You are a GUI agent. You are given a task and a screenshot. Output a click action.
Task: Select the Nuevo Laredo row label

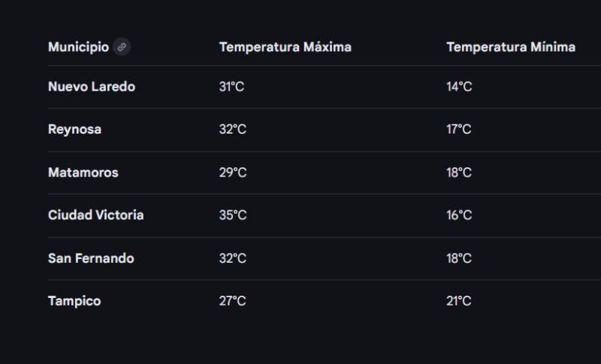click(x=92, y=87)
